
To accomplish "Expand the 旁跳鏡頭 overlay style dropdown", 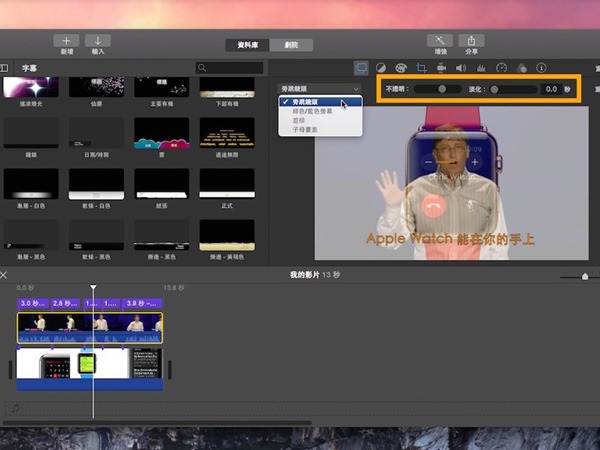I will (x=319, y=89).
